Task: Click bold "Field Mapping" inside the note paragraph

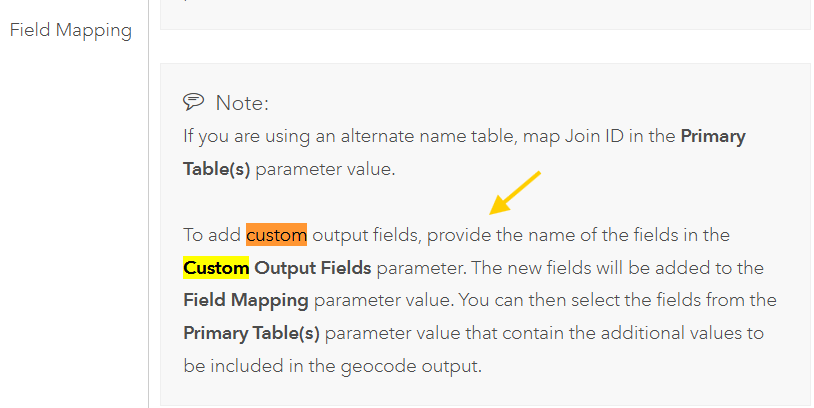Action: 246,301
